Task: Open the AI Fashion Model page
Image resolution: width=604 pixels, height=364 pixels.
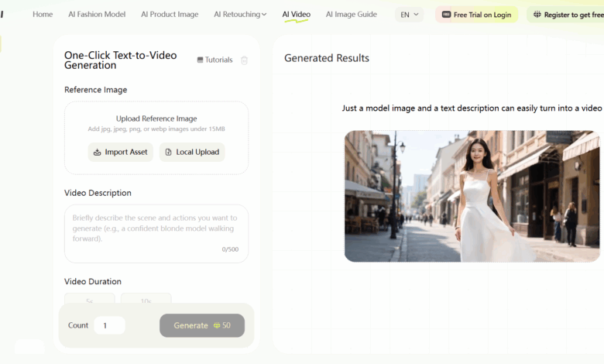Action: [97, 15]
